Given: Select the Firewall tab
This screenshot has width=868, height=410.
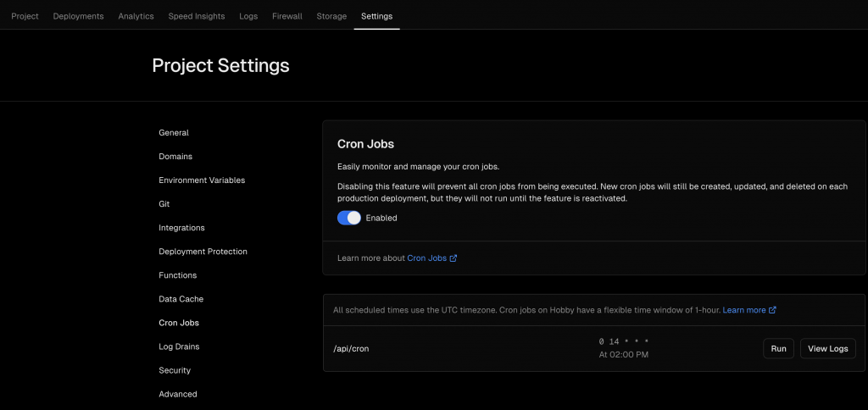Looking at the screenshot, I should pyautogui.click(x=287, y=16).
